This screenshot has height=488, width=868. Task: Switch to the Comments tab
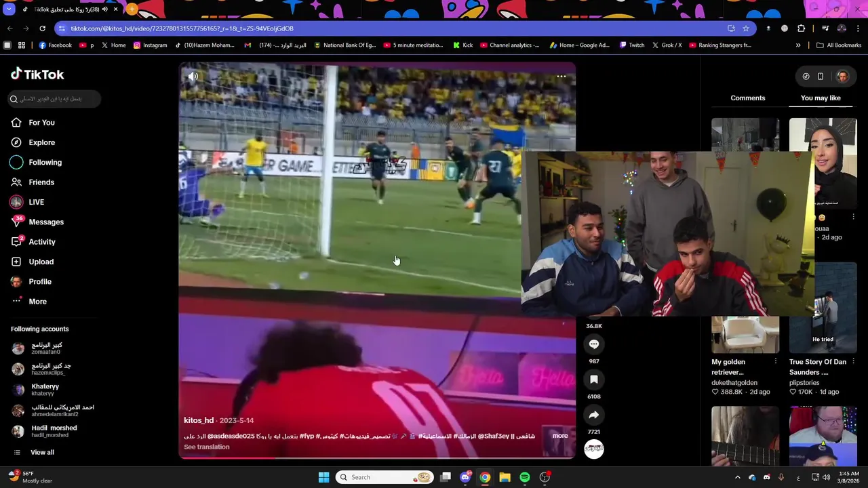click(748, 98)
